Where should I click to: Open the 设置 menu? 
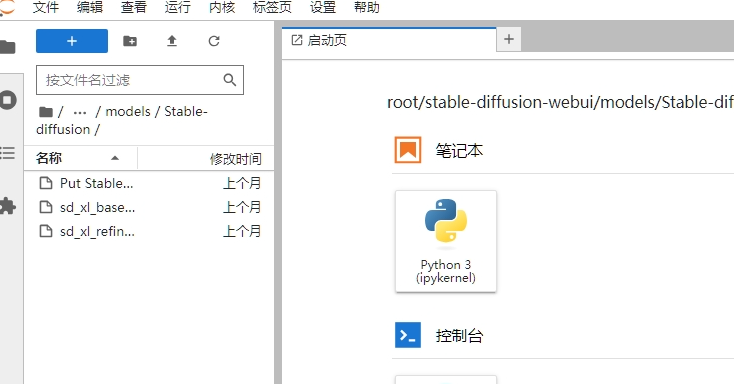tap(323, 7)
